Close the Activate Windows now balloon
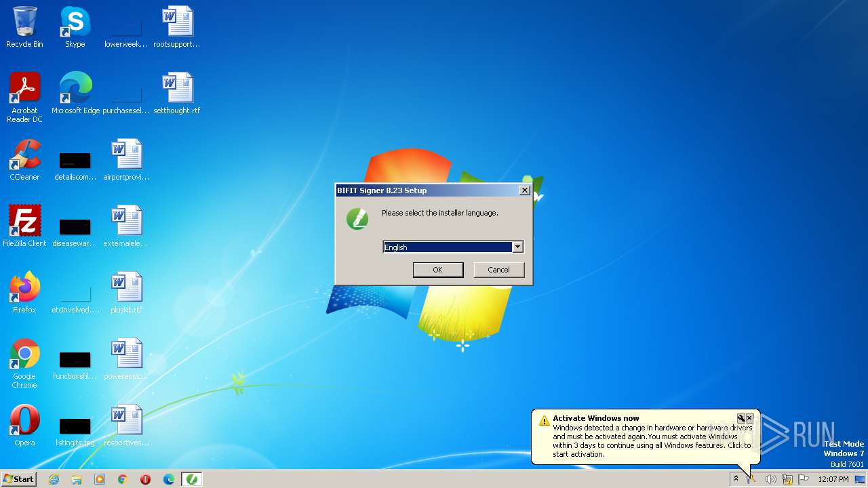The width and height of the screenshot is (868, 488). click(x=749, y=418)
